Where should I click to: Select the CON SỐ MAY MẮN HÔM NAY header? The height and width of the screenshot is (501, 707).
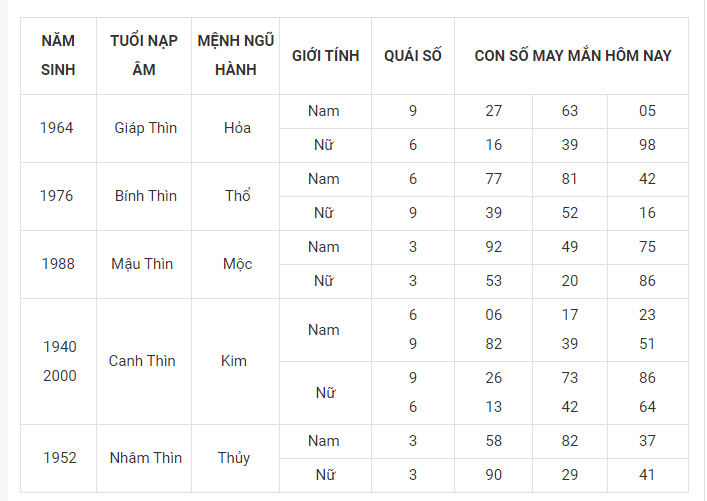point(573,56)
